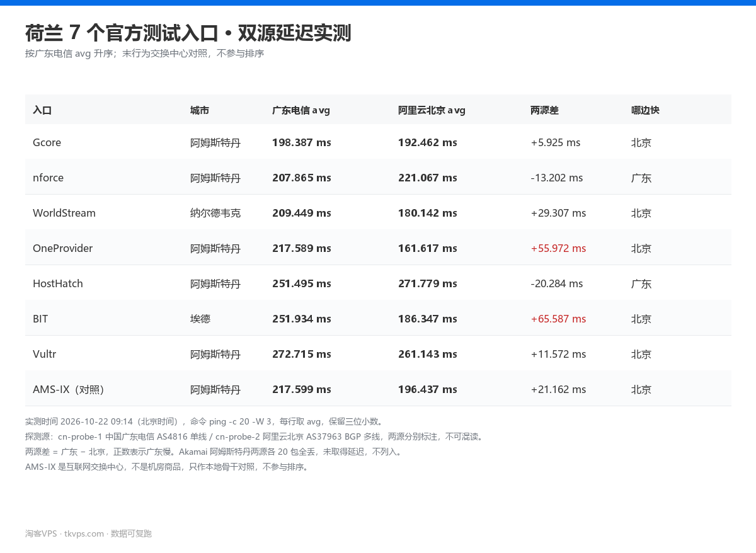The image size is (756, 553).
Task: Click the 广东电信 avg column header
Action: [x=301, y=110]
